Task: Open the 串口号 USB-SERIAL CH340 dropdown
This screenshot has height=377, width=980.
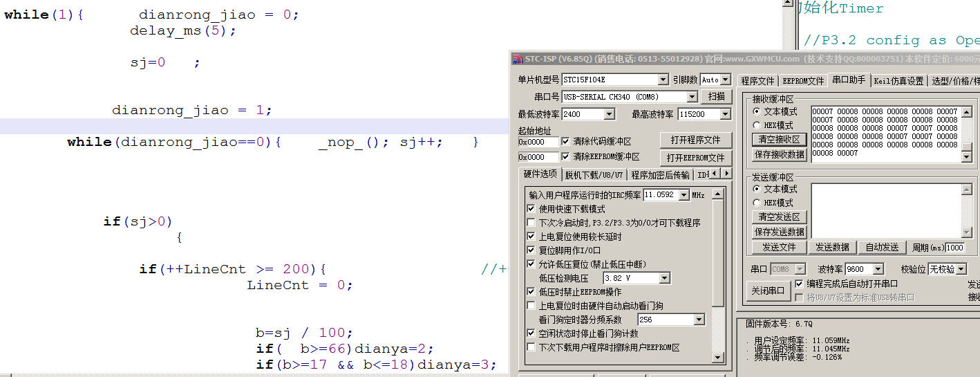Action: (x=692, y=97)
